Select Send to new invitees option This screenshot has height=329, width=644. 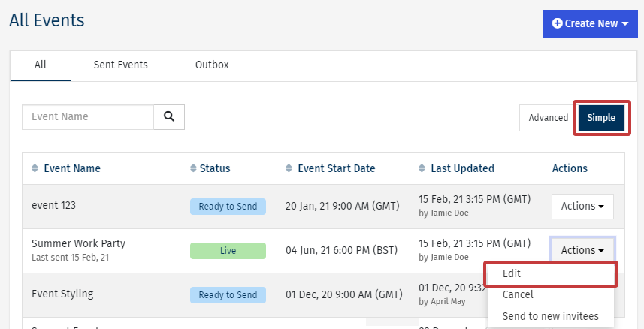(x=550, y=316)
